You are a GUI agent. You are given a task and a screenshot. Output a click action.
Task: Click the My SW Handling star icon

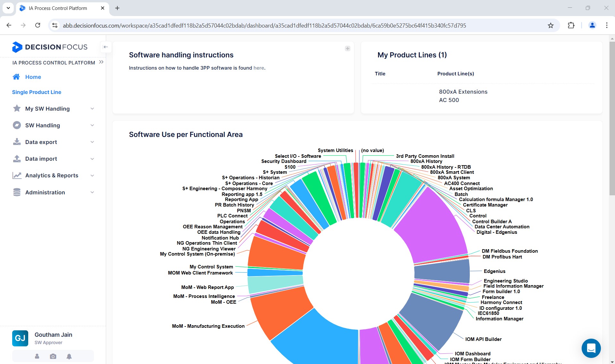[x=17, y=108]
